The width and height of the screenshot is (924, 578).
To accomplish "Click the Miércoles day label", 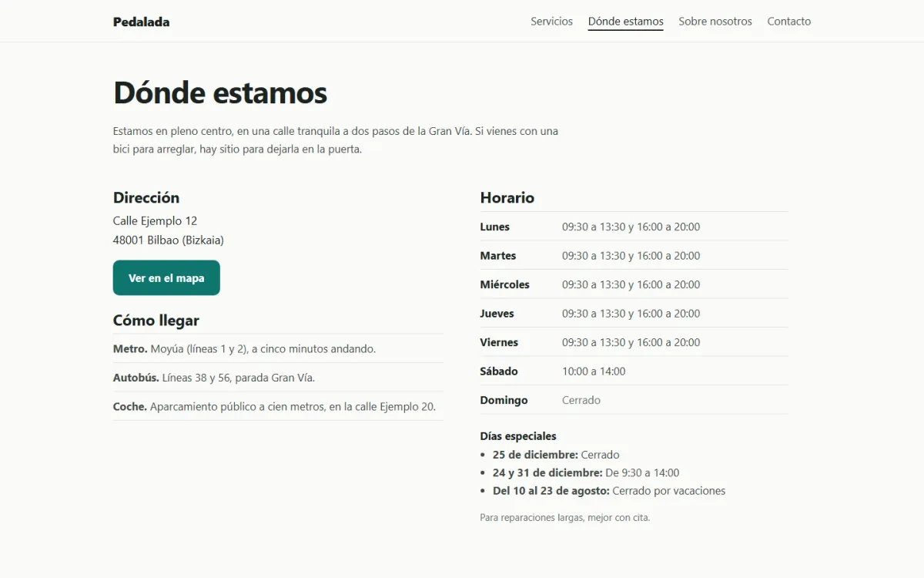I will 505,284.
